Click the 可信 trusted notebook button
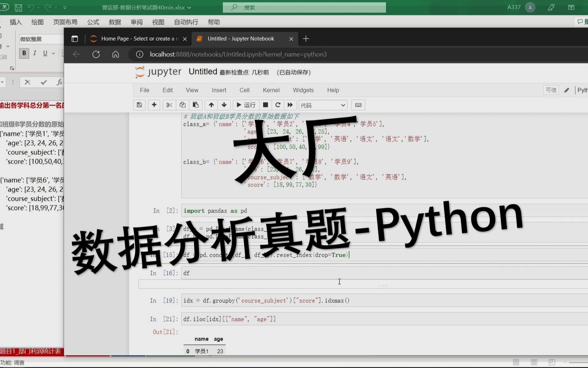Image resolution: width=588 pixels, height=368 pixels. 551,90
